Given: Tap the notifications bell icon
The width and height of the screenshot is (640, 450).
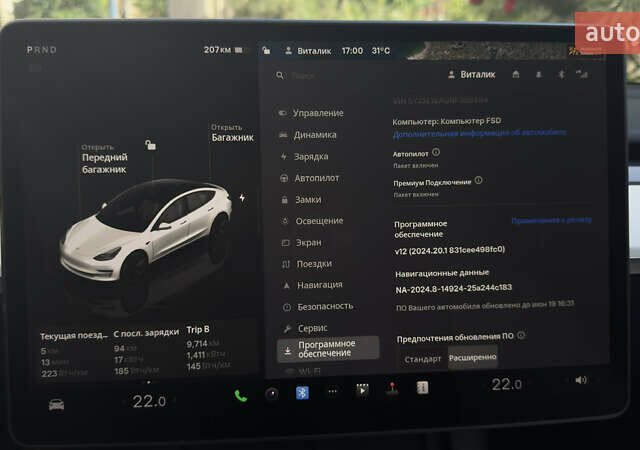Looking at the screenshot, I should pyautogui.click(x=539, y=74).
